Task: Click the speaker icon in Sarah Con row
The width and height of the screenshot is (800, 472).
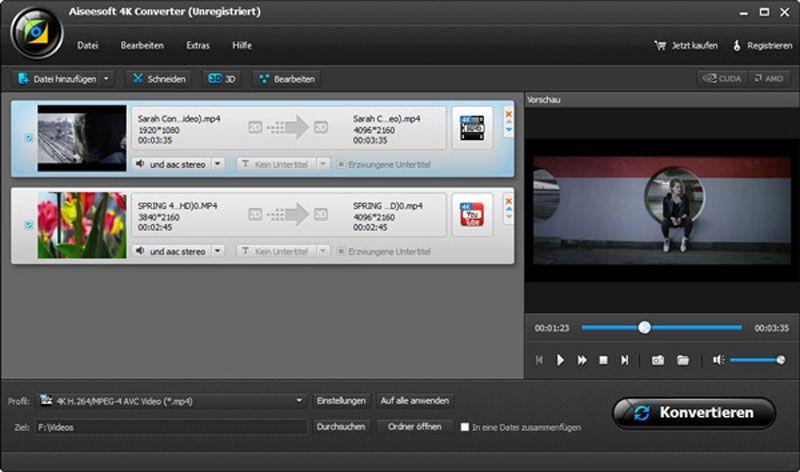Action: click(140, 163)
